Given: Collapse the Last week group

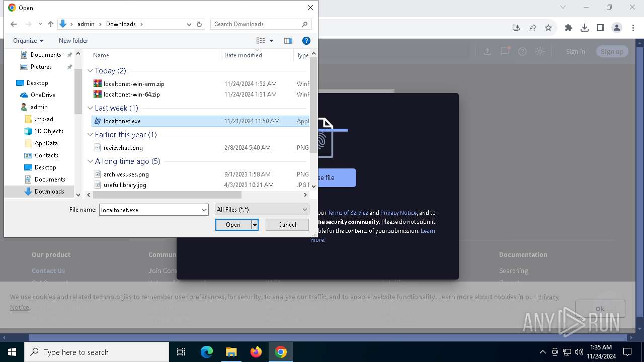Looking at the screenshot, I should click(91, 108).
